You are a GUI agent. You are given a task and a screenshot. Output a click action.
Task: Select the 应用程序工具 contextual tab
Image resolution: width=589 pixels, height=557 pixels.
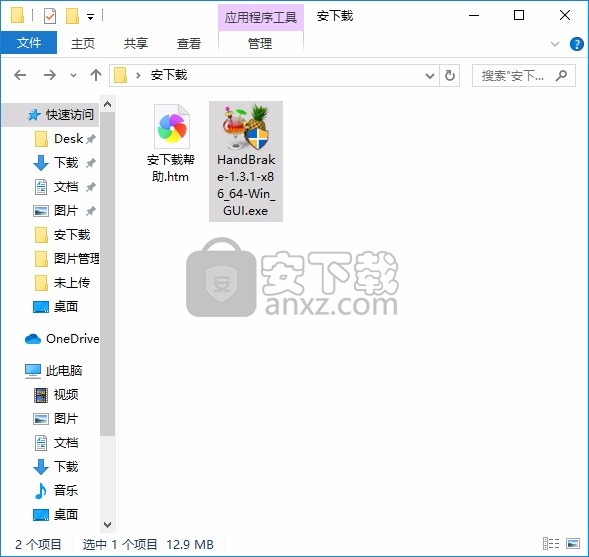point(261,17)
